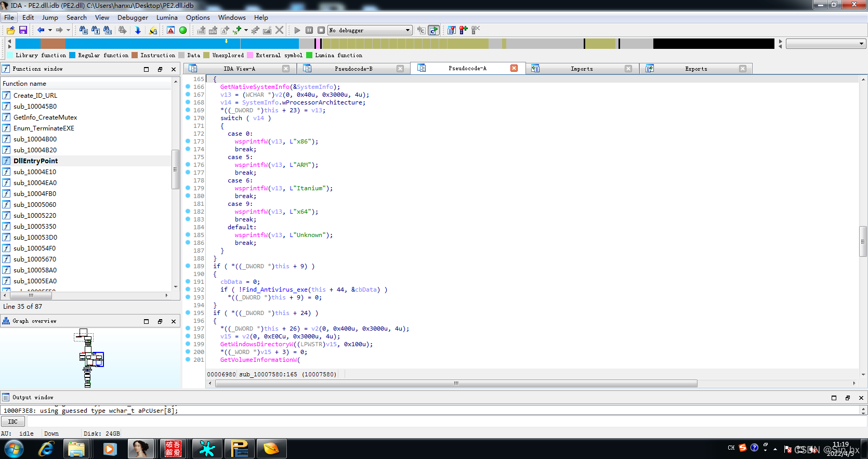Toggle breakpoint dot on line 173

coord(188,141)
